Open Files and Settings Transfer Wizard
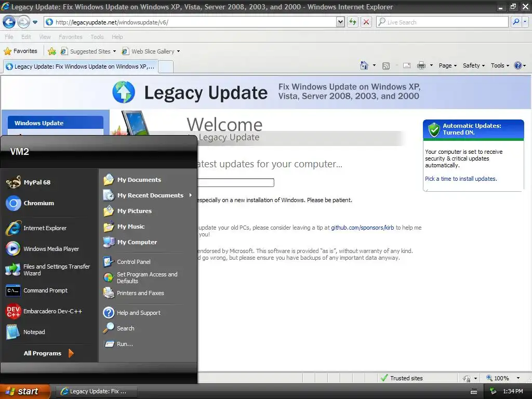532x399 pixels. tap(49, 270)
